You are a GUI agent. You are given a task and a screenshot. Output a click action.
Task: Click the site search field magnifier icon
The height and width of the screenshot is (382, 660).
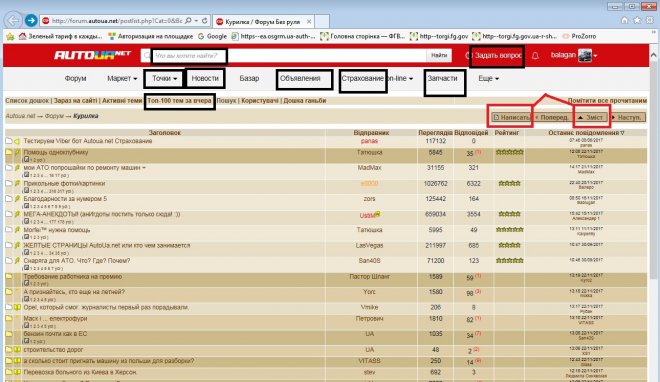pos(146,56)
